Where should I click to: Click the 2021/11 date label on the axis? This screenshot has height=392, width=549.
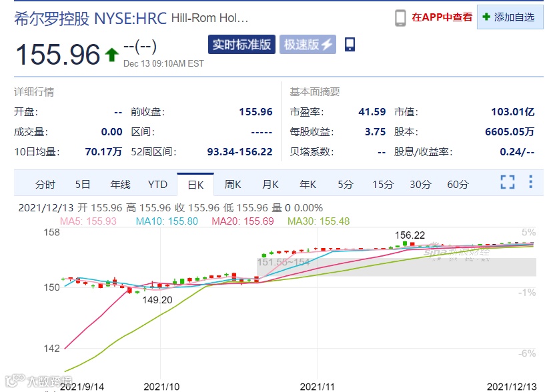pyautogui.click(x=318, y=387)
